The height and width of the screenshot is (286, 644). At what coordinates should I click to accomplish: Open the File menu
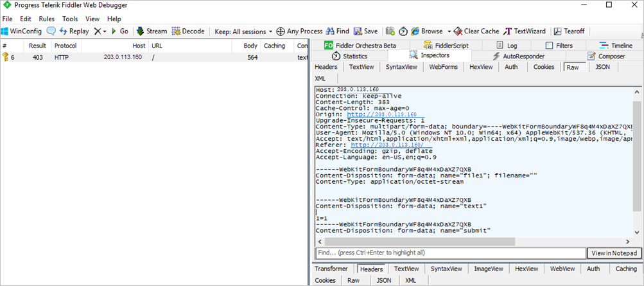pyautogui.click(x=8, y=19)
